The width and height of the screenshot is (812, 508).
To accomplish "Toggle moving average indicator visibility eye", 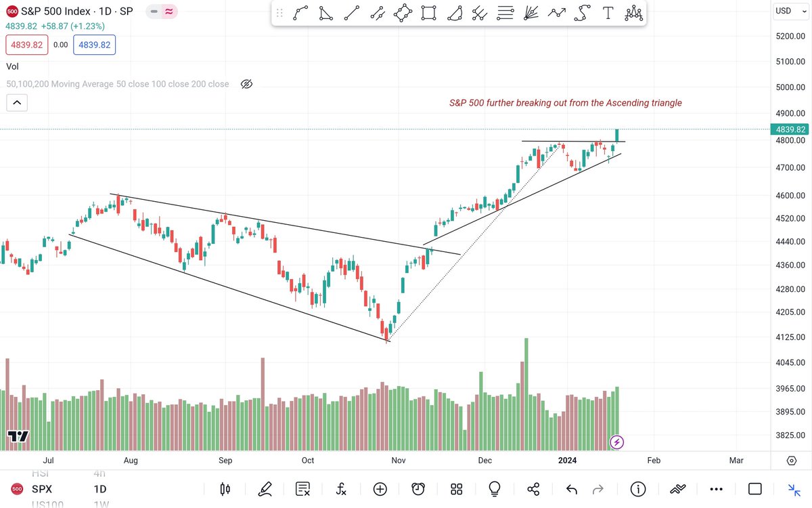I will click(x=246, y=84).
